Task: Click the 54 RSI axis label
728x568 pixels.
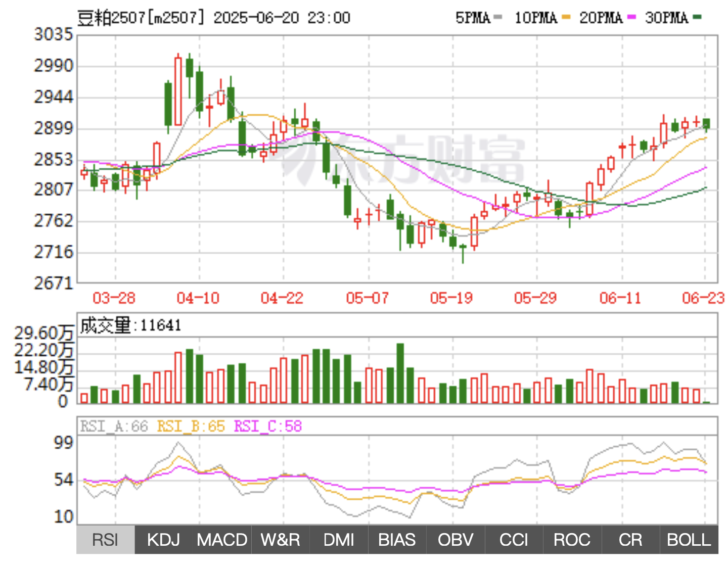Action: (64, 480)
